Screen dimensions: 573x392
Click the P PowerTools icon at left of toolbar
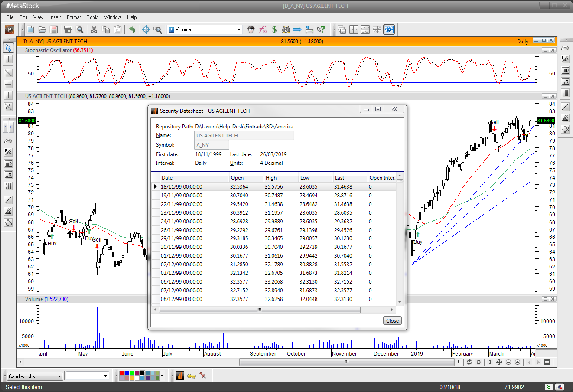click(x=10, y=29)
